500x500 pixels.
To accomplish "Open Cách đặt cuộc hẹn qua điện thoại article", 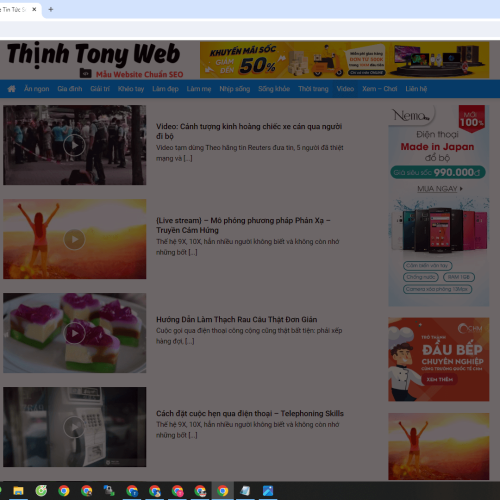I will (x=250, y=413).
